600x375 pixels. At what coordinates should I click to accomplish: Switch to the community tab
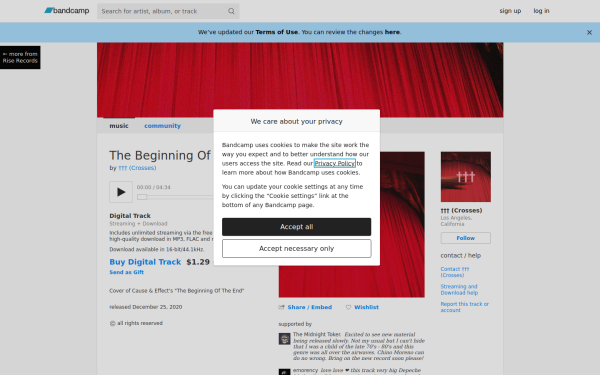coord(162,126)
